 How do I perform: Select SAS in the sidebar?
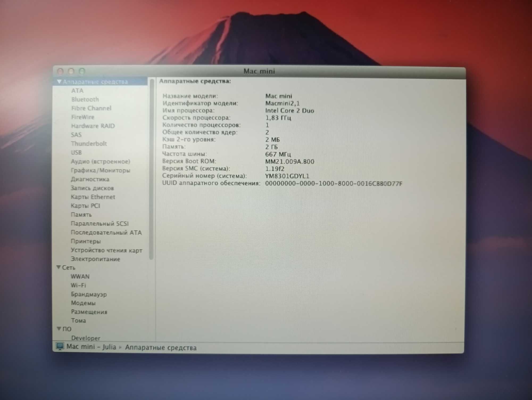(x=76, y=135)
